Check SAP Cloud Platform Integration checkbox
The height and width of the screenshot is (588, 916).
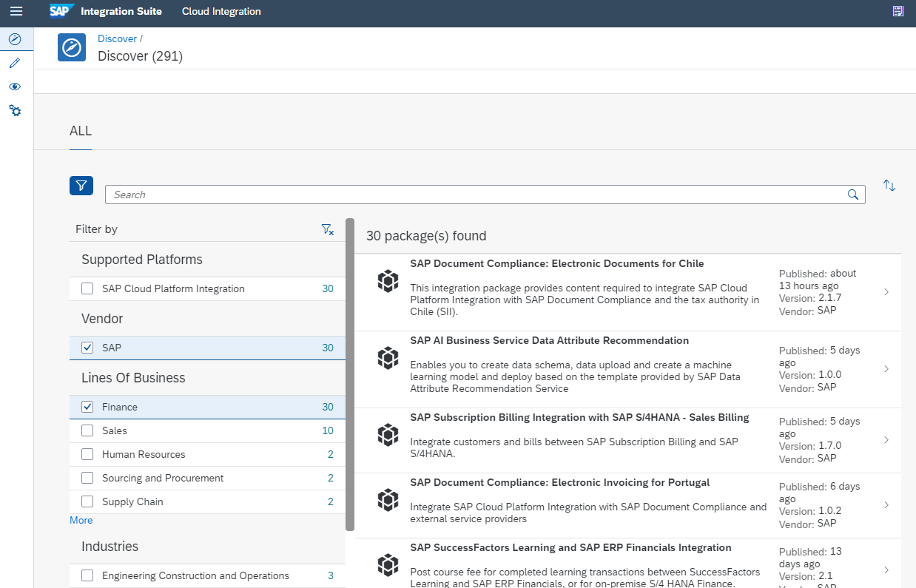coord(87,288)
